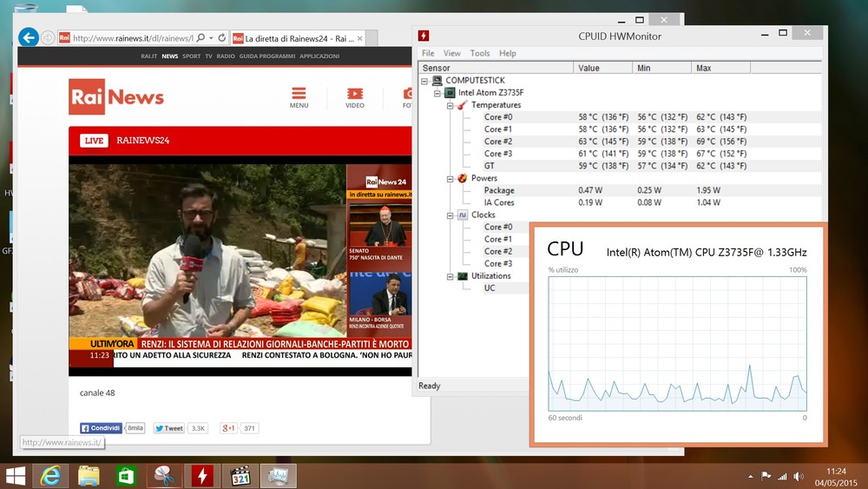Open the Windows Start button

click(15, 476)
